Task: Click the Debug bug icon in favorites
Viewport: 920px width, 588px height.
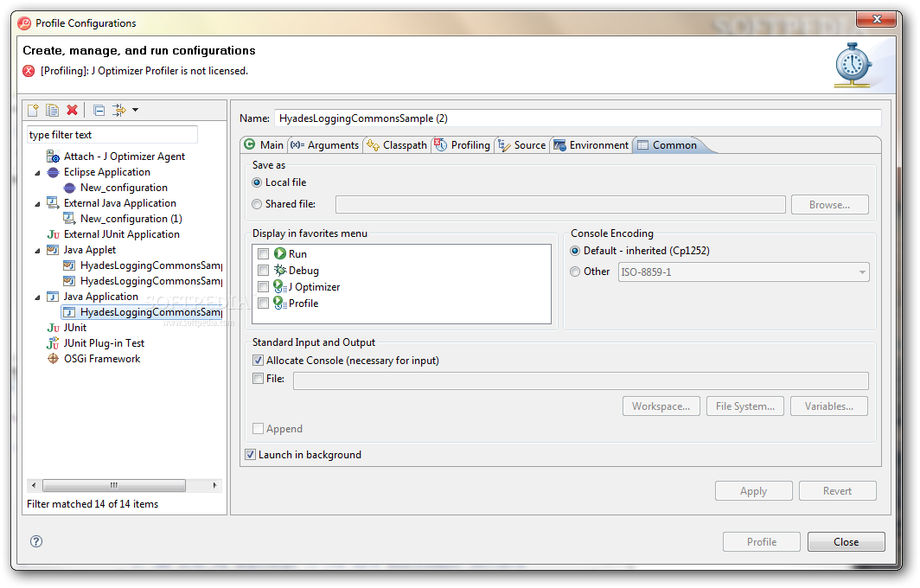Action: (x=280, y=271)
